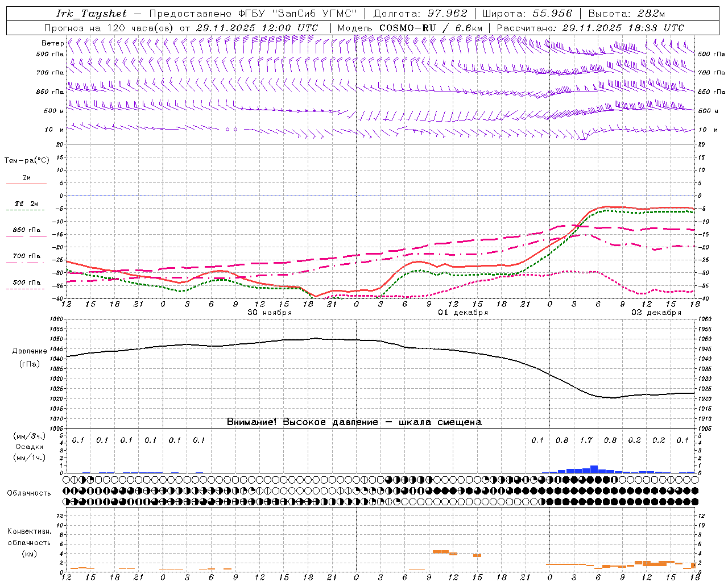Click the Облачность cloud cover label
The width and height of the screenshot is (728, 582).
click(x=29, y=493)
